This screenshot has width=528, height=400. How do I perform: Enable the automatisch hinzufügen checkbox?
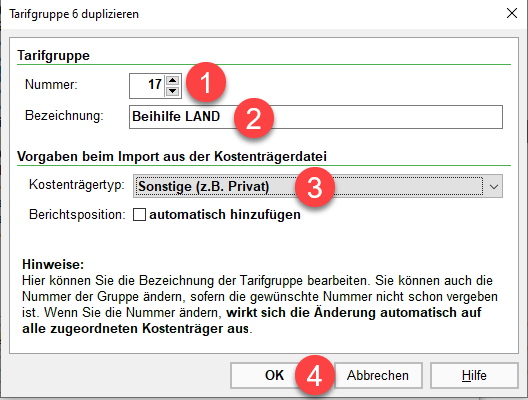(x=139, y=214)
